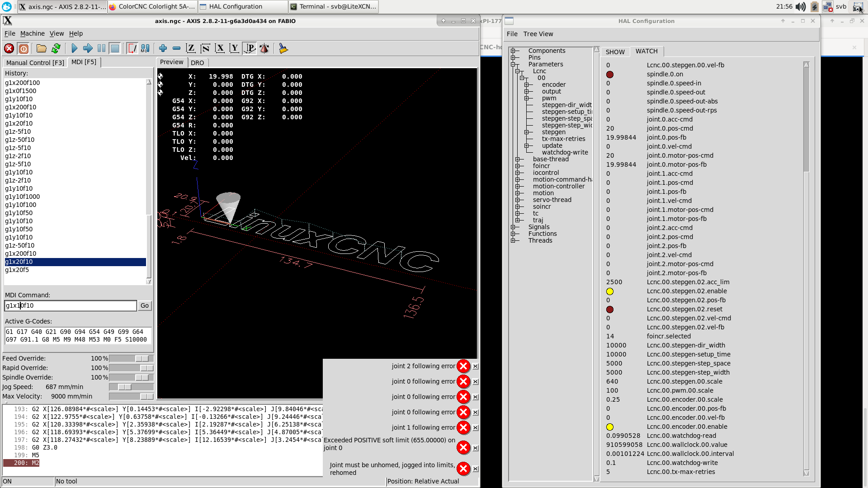868x488 pixels.
Task: Reload the current file
Action: pyautogui.click(x=56, y=48)
